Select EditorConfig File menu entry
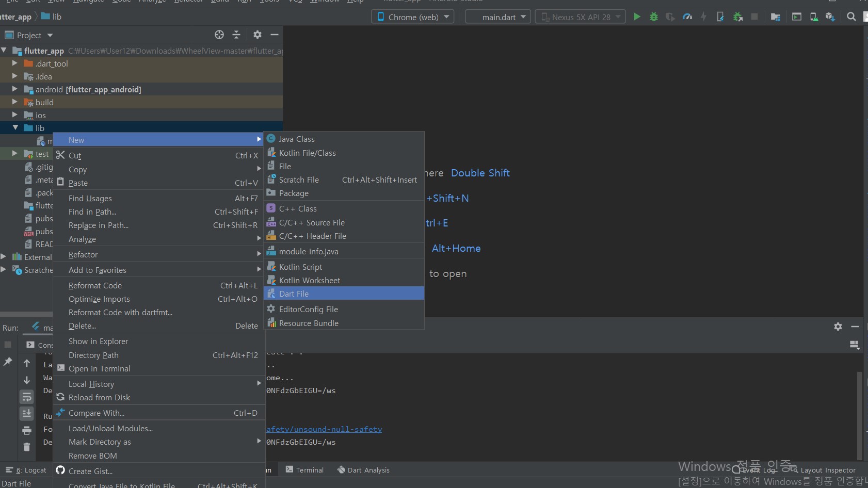Screen dimensions: 868x488 [344, 309]
